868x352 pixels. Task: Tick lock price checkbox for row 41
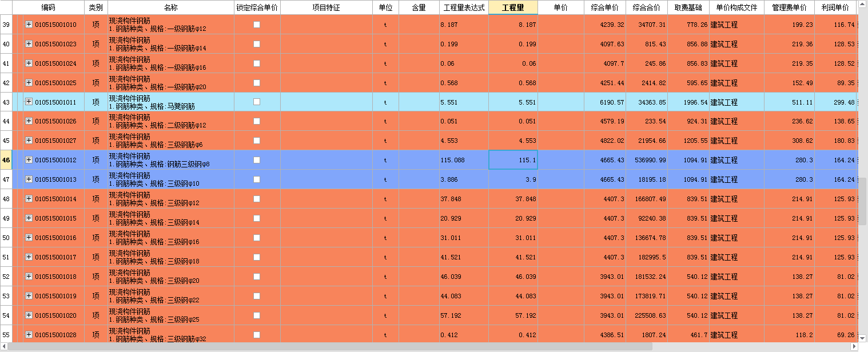point(257,63)
